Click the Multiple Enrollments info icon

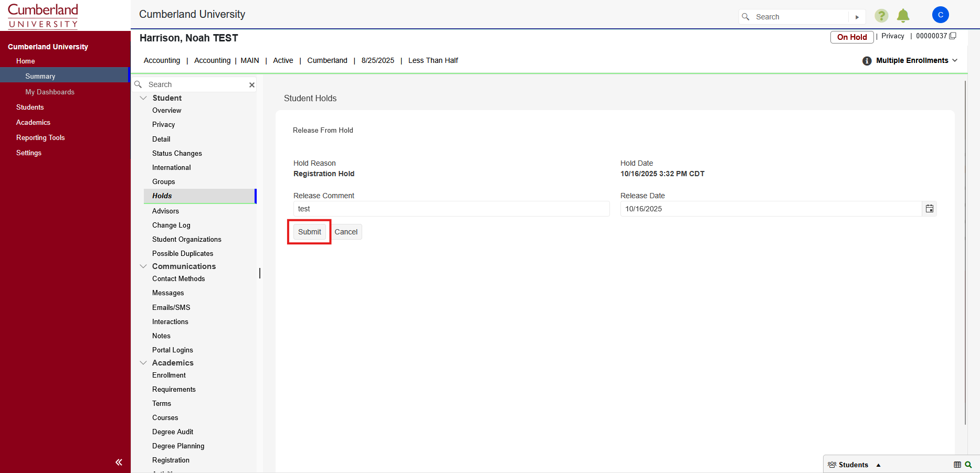[x=867, y=61]
